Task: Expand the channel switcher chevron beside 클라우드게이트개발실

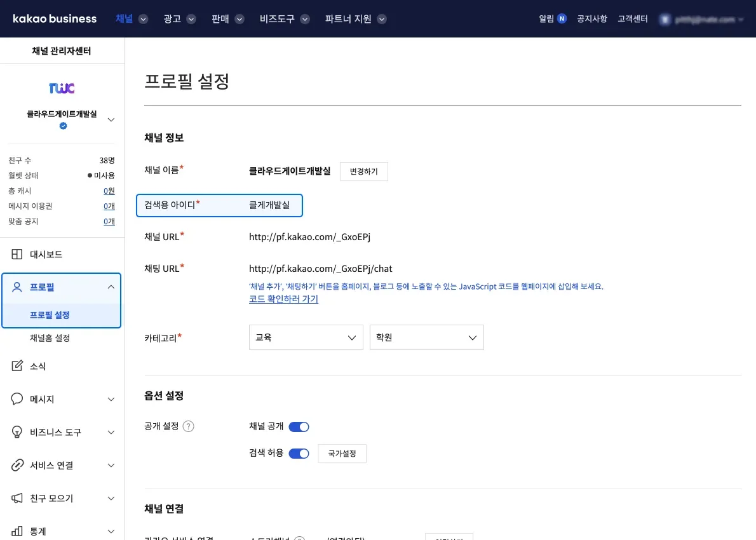Action: 111,118
